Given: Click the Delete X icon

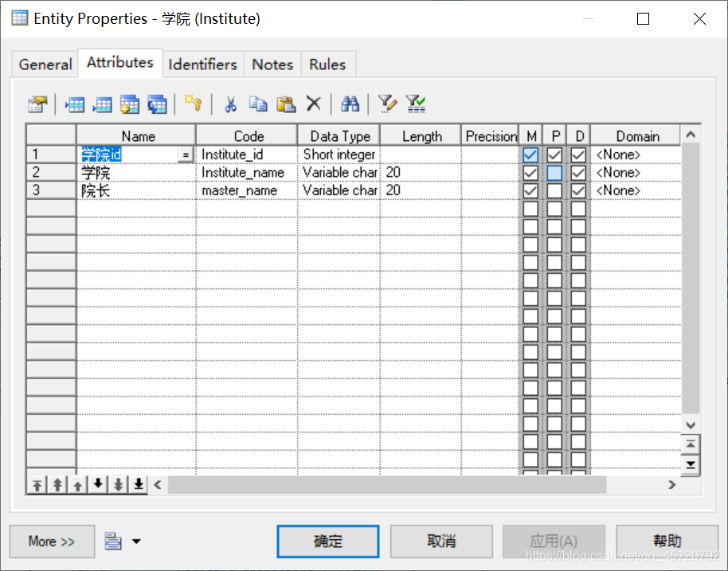Looking at the screenshot, I should (314, 103).
